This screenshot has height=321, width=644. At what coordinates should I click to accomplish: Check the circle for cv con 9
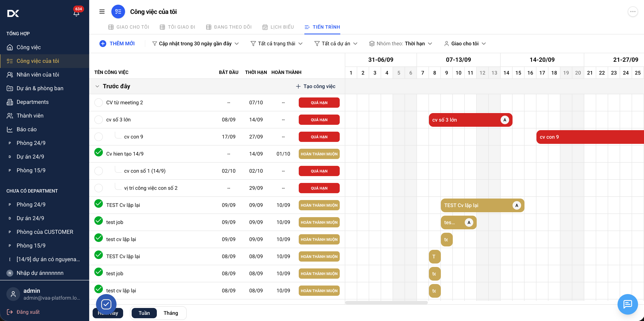tap(99, 137)
